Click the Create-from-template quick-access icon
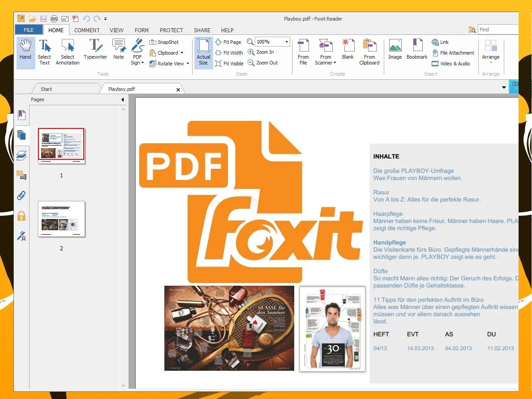 pyautogui.click(x=75, y=19)
